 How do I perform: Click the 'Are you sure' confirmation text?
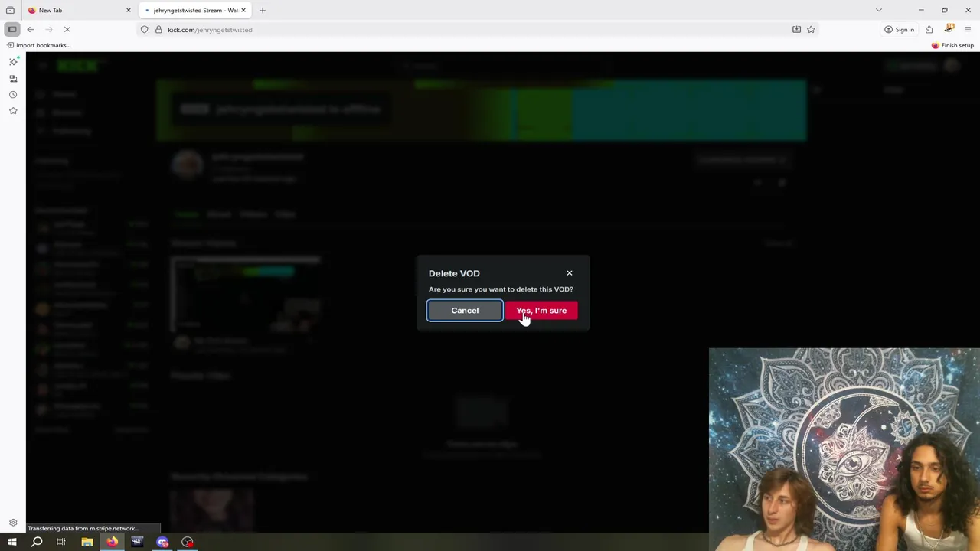click(501, 289)
